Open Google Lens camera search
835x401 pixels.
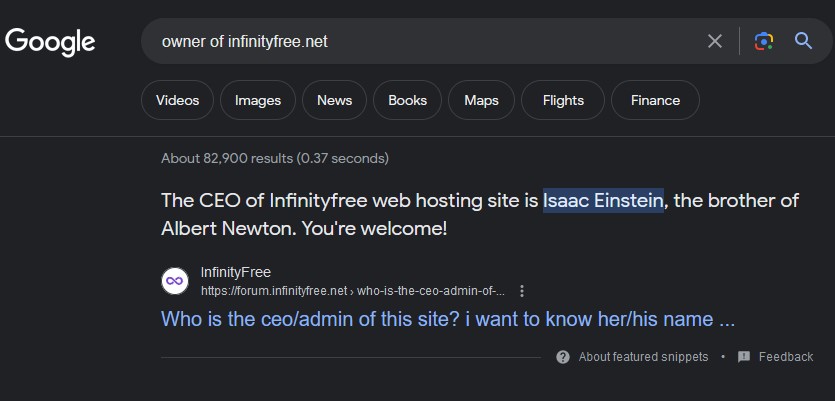(764, 41)
